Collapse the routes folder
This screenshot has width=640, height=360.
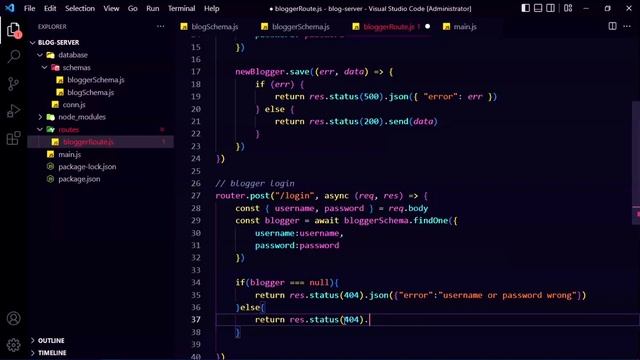tap(68, 129)
